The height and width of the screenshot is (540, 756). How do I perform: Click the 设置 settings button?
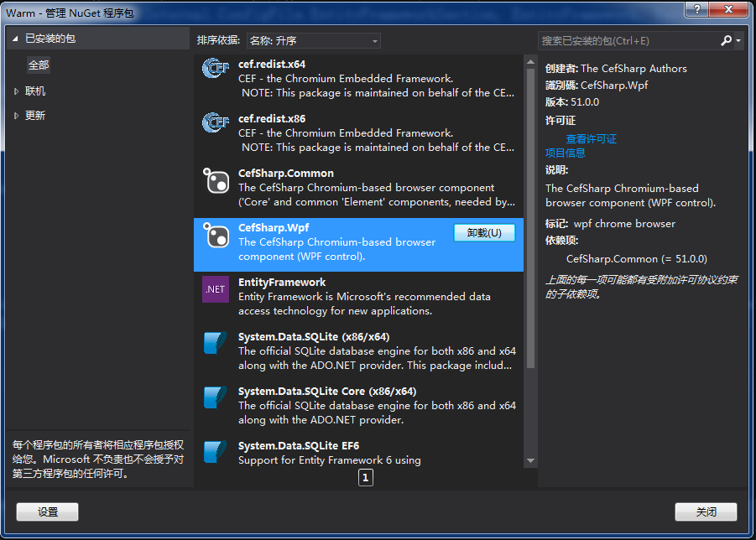[47, 511]
